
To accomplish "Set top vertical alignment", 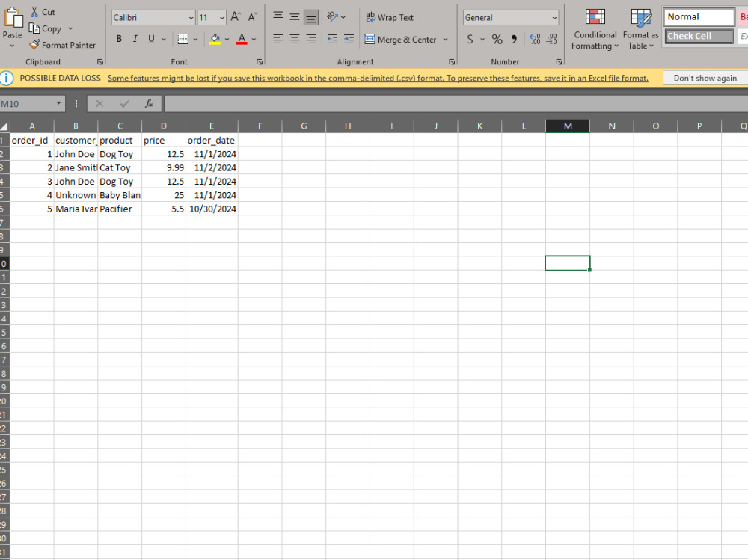I will tap(278, 17).
